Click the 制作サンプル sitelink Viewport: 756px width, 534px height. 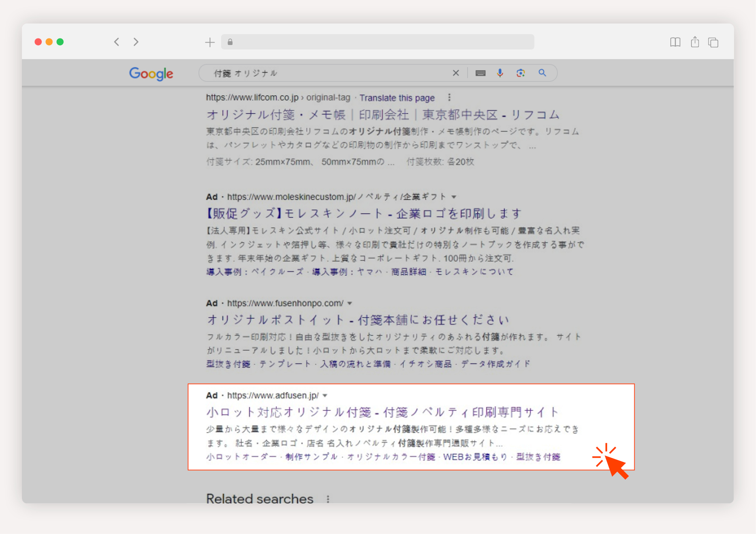311,457
